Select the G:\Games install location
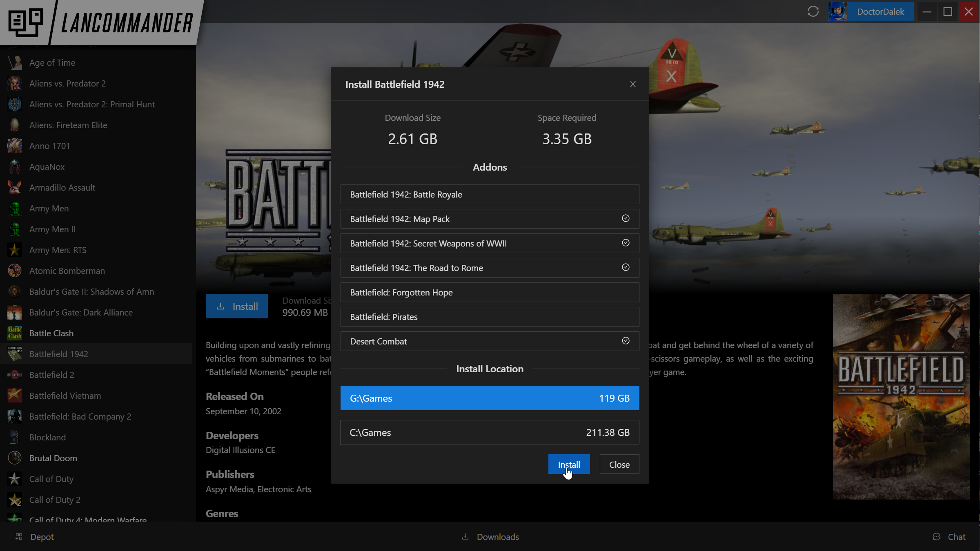The width and height of the screenshot is (980, 551). pos(490,398)
